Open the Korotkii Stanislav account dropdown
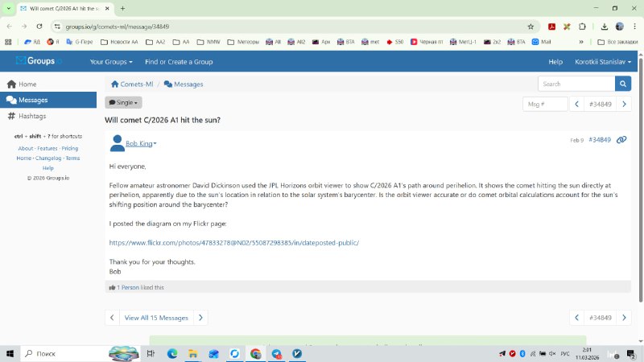This screenshot has height=362, width=644. coord(602,62)
